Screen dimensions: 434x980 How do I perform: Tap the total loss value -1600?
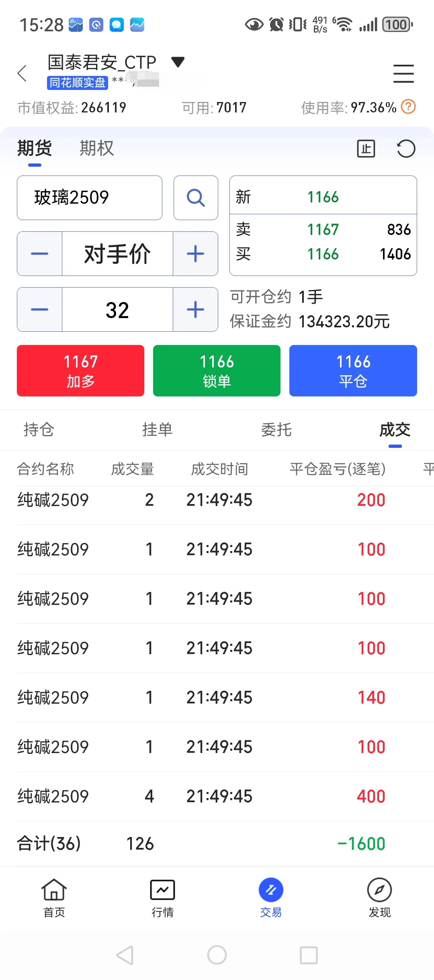361,844
